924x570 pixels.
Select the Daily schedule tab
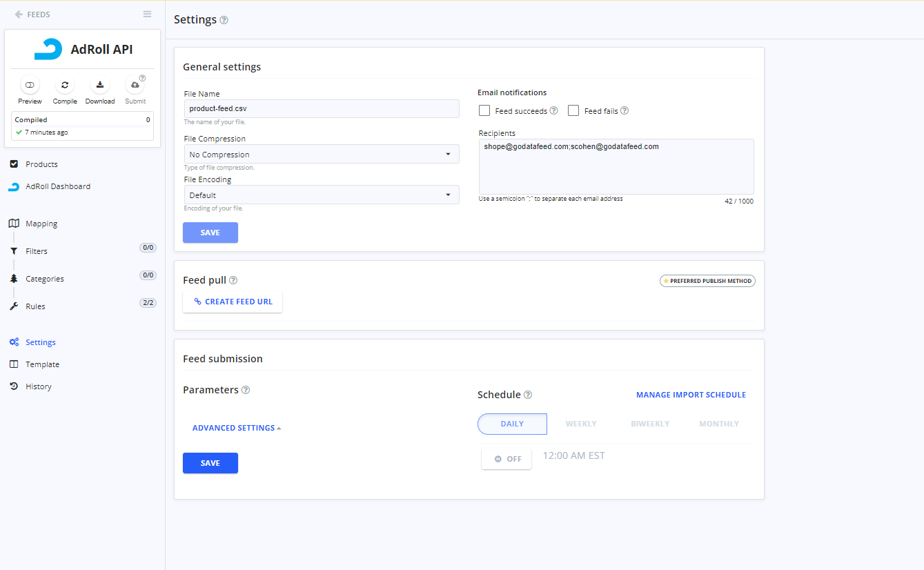[x=512, y=424]
